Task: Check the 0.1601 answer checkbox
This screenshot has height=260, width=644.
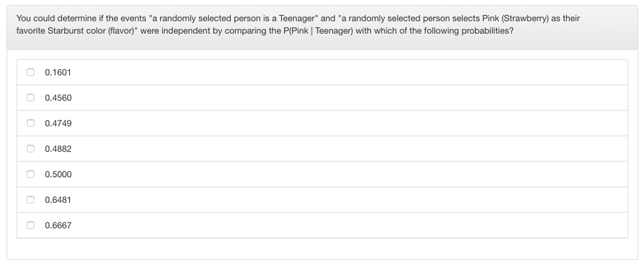Action: [30, 72]
